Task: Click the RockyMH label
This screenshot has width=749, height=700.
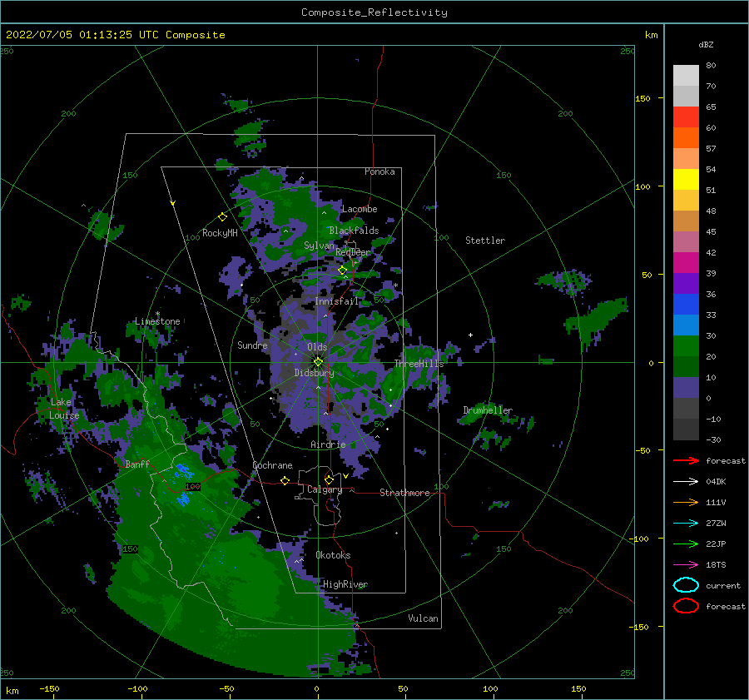Action: 220,233
